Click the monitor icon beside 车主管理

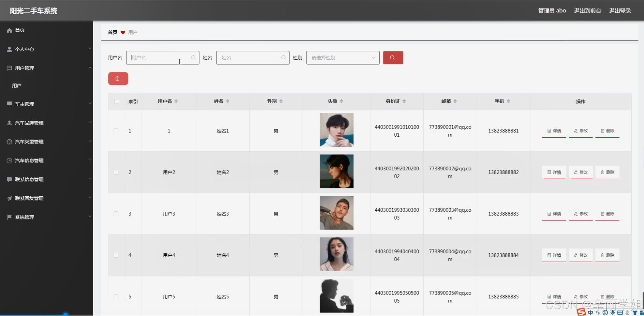coord(9,103)
